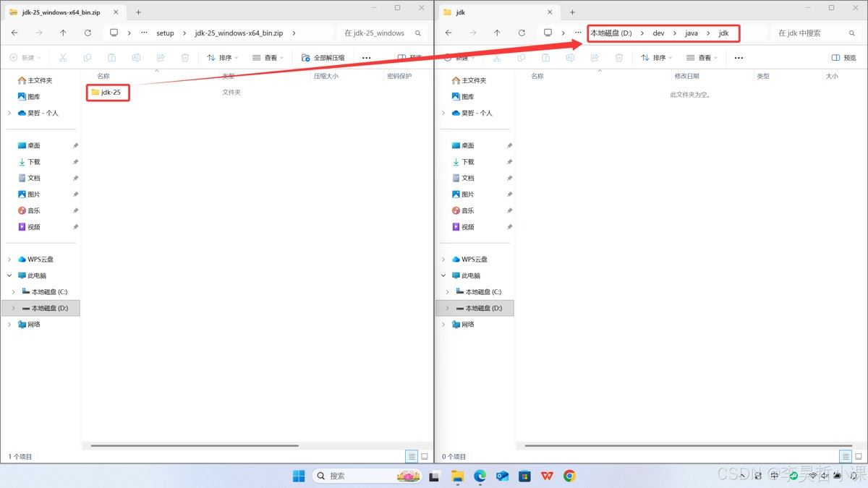This screenshot has width=868, height=488.
Task: Expand WPS云盘 in the right window sidebar
Action: [443, 260]
